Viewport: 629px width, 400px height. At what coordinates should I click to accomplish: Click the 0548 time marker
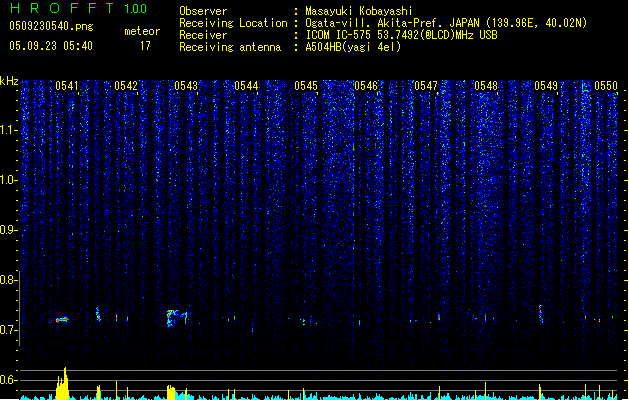tap(486, 86)
